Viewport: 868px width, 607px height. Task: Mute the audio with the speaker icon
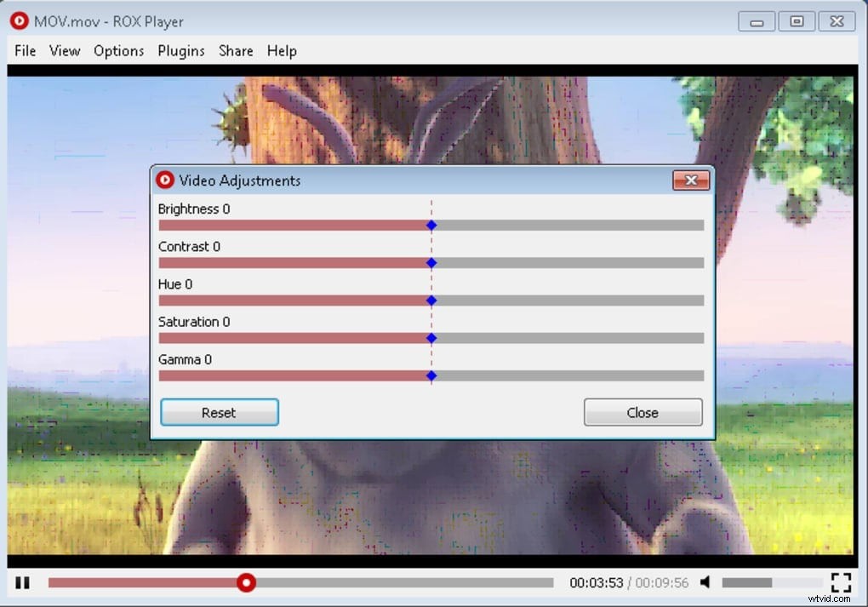coord(705,582)
